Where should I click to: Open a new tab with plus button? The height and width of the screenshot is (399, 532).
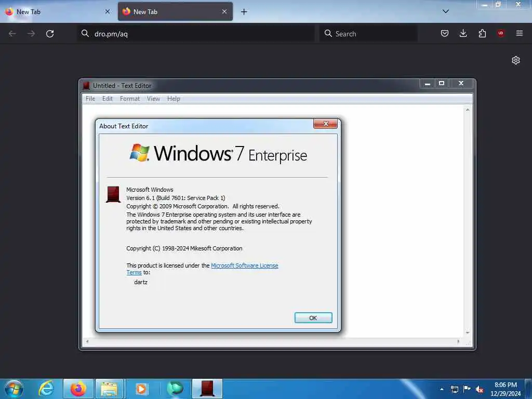pos(244,12)
